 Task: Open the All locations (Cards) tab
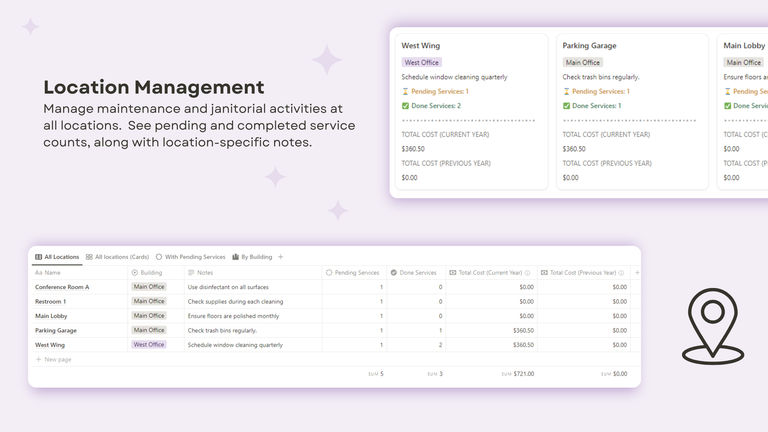pos(117,257)
